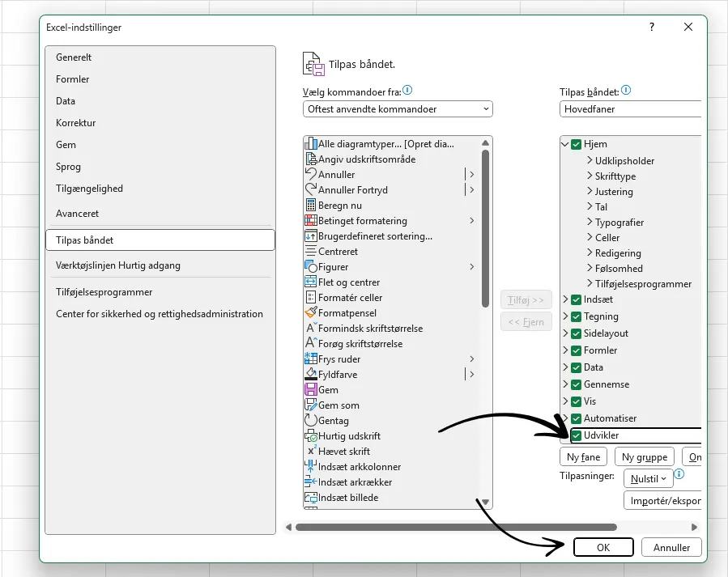Disable the Formler tab checkbox
This screenshot has width=728, height=577.
[577, 350]
